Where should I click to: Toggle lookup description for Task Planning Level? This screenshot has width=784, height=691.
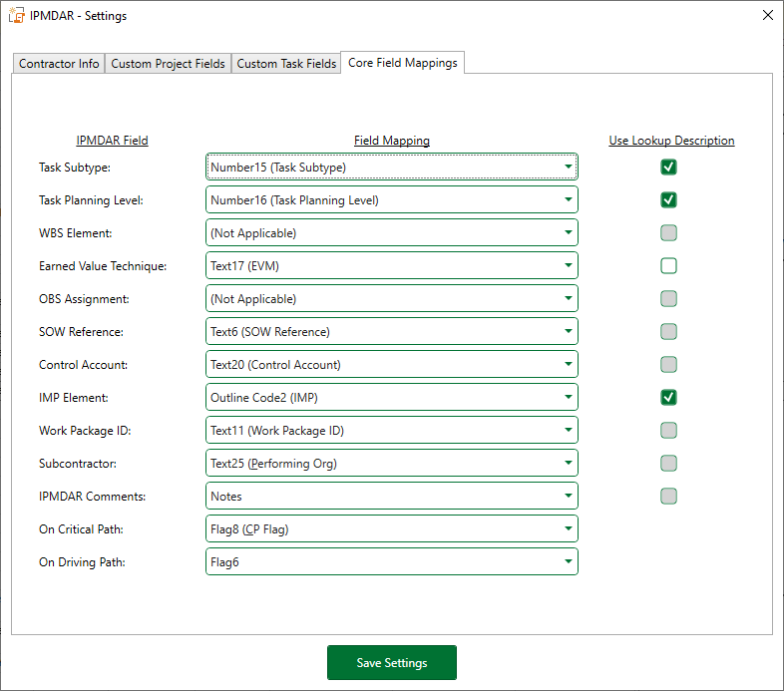pyautogui.click(x=668, y=200)
